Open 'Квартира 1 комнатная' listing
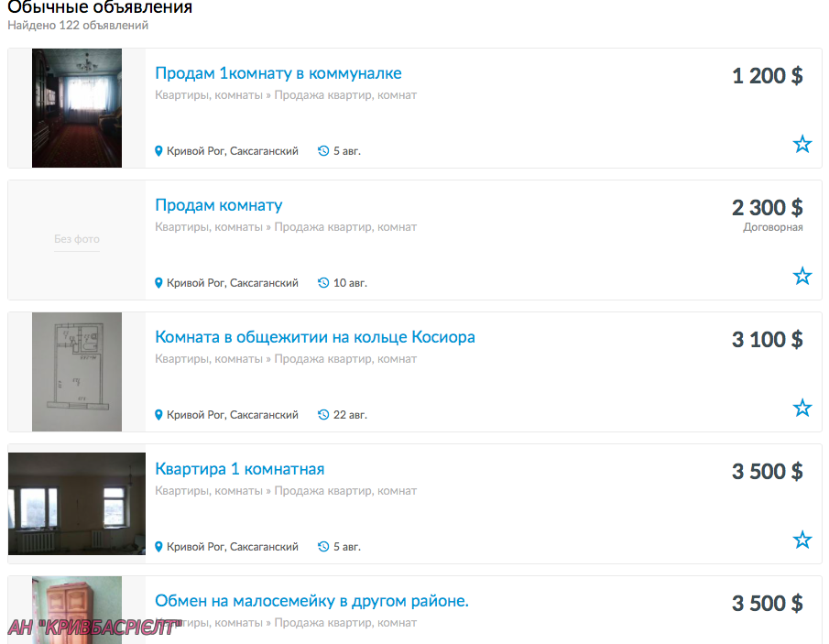This screenshot has width=829, height=644. point(239,469)
